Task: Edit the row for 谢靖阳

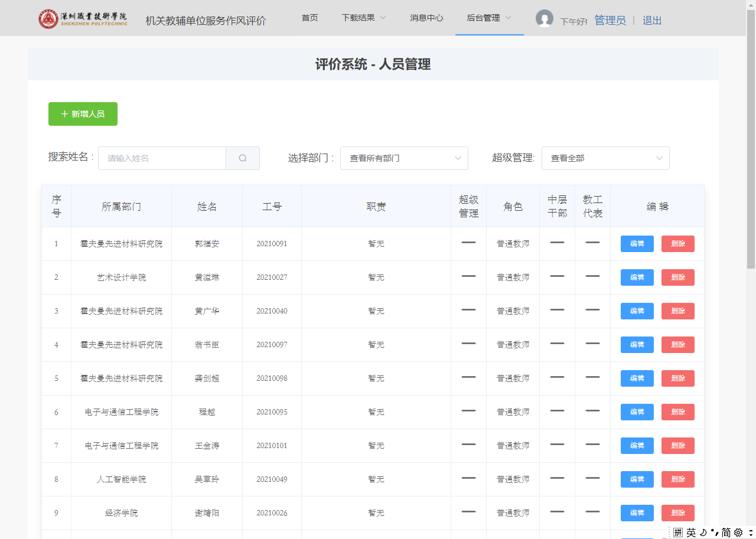Action: 637,513
